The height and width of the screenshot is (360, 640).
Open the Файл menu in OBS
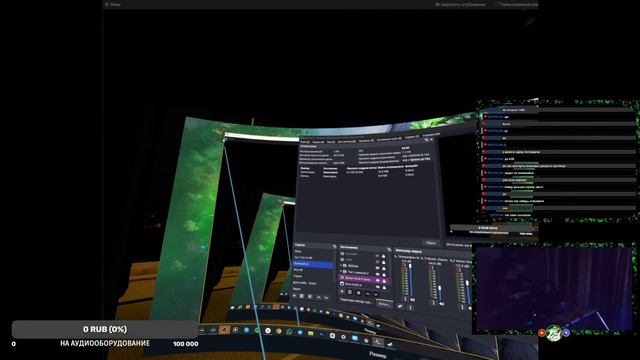(305, 142)
